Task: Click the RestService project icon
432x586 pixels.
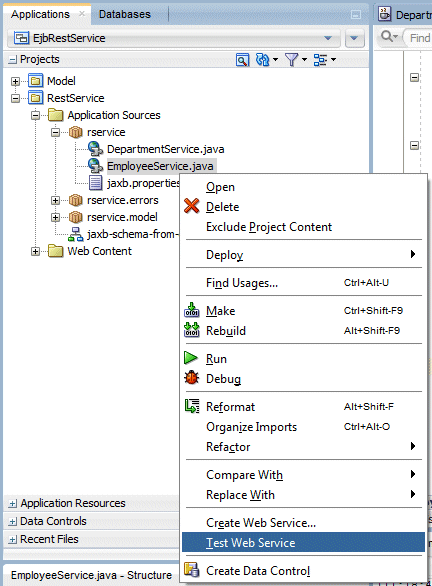Action: click(x=36, y=98)
